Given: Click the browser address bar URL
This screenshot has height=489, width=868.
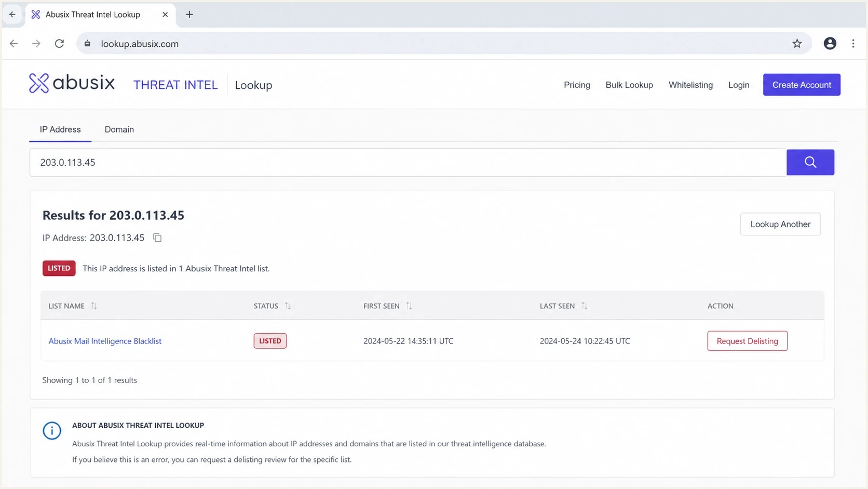Looking at the screenshot, I should tap(140, 44).
